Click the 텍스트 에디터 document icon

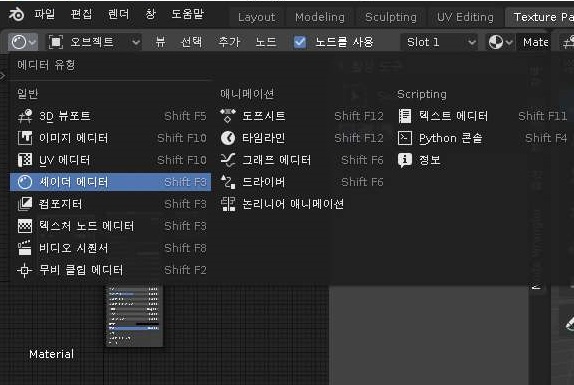(405, 116)
